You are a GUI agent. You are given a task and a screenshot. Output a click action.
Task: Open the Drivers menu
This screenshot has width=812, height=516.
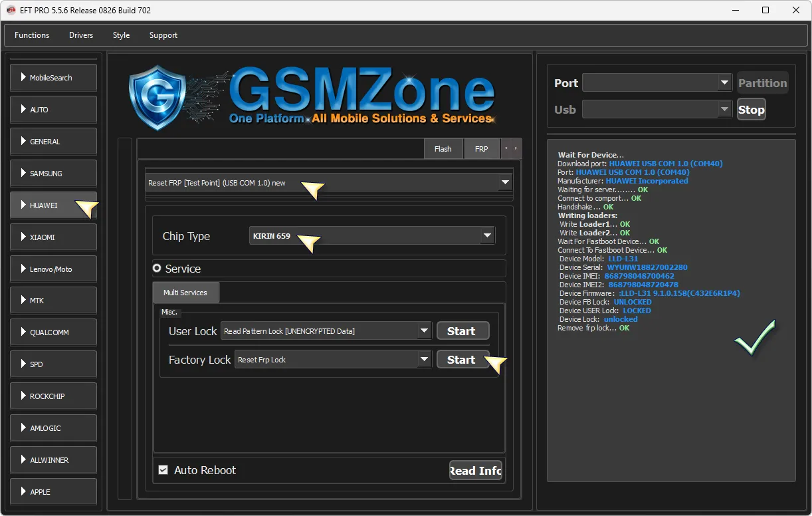click(81, 35)
